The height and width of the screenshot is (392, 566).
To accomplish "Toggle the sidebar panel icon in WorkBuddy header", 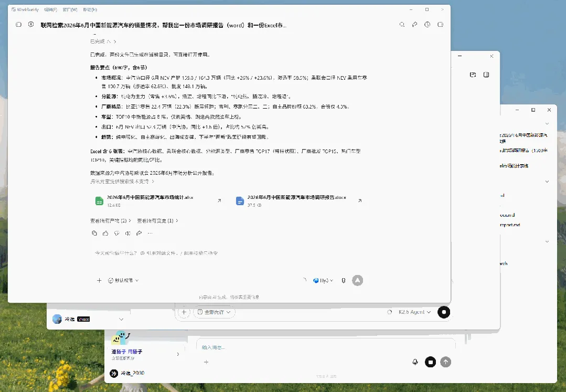I will [18, 25].
